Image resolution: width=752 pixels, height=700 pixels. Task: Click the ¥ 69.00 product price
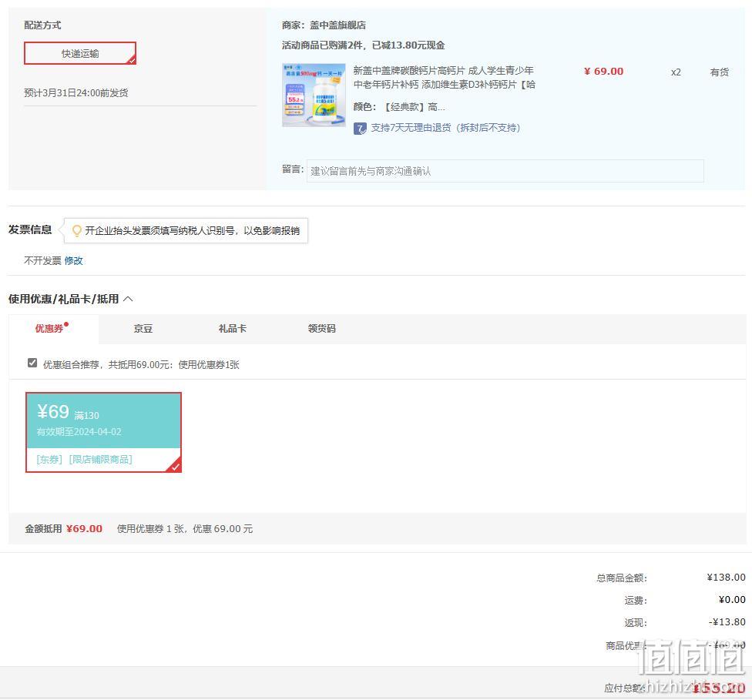603,72
